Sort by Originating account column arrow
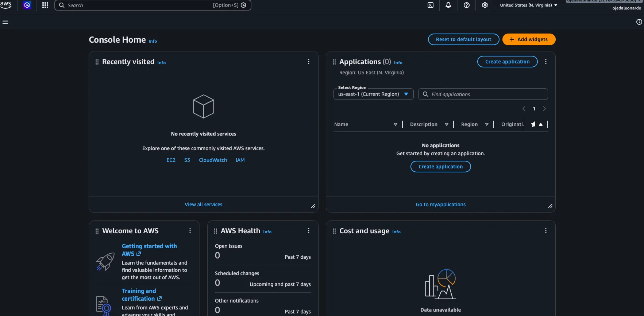The height and width of the screenshot is (316, 644). pyautogui.click(x=541, y=124)
